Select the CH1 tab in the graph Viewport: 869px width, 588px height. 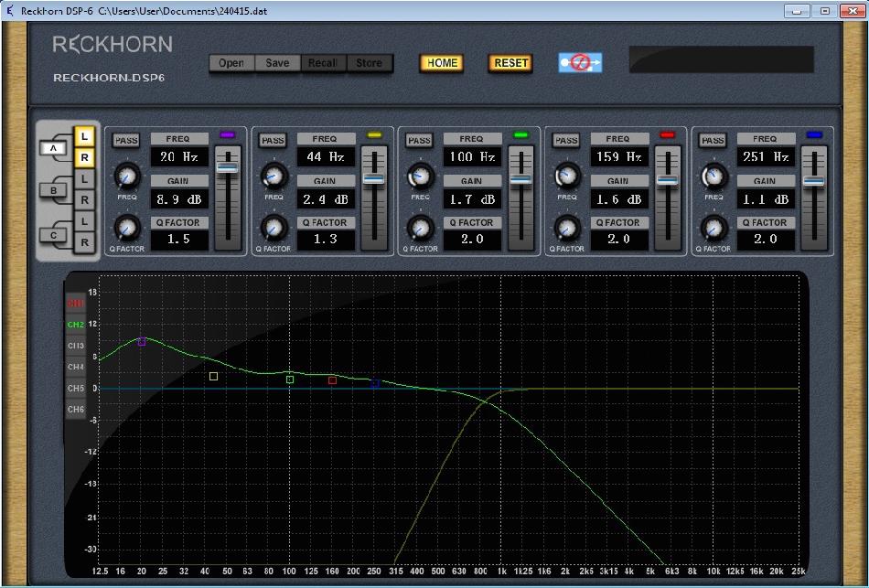[76, 303]
